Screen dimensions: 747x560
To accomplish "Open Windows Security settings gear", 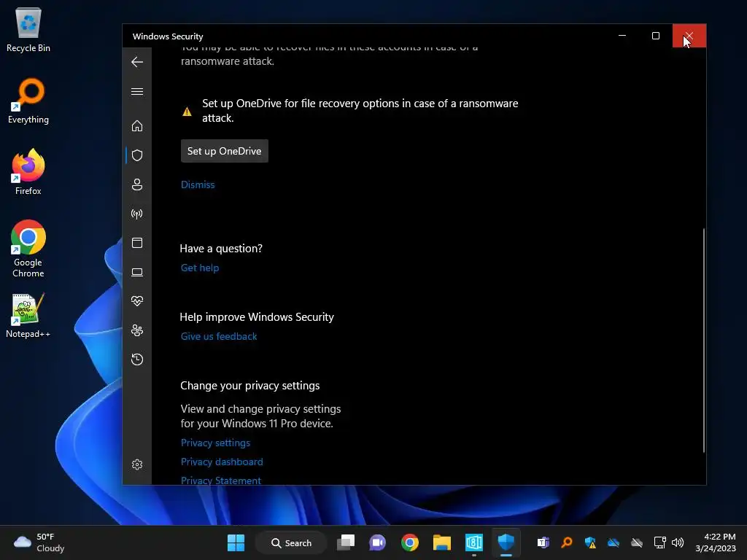I will 136,464.
